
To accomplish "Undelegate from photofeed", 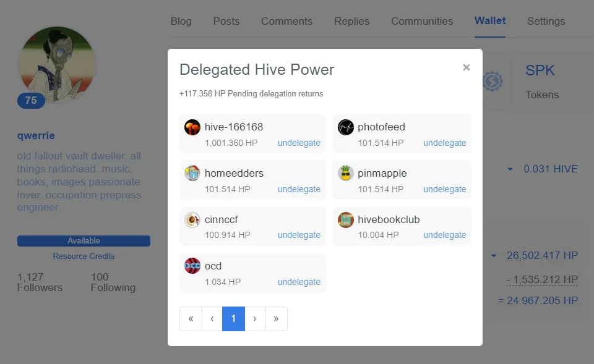I will click(x=445, y=143).
